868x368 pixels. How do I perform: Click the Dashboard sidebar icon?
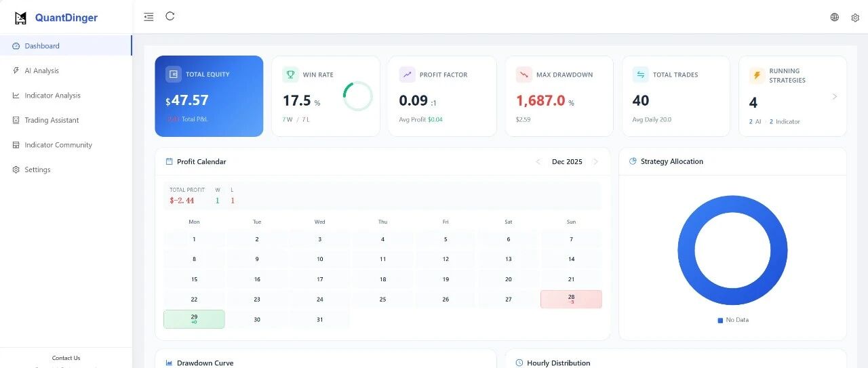tap(16, 46)
